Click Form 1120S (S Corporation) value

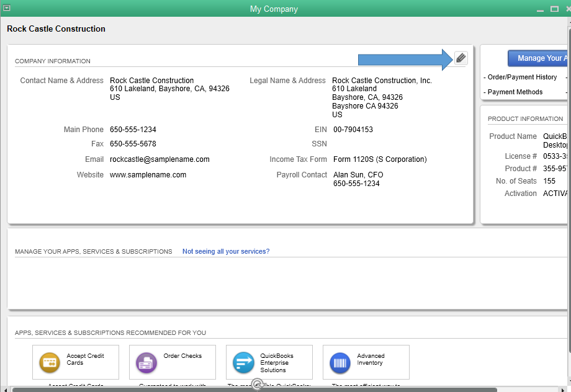(380, 159)
